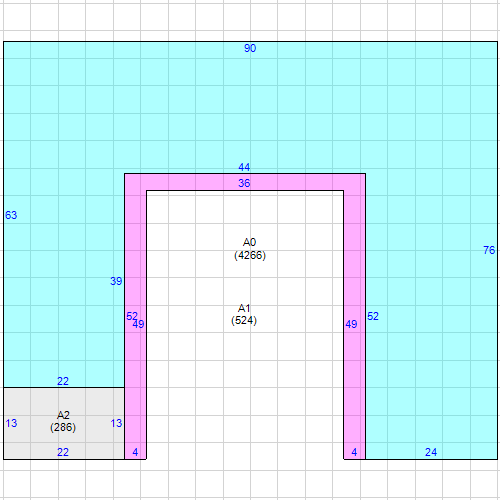Image resolution: width=500 pixels, height=500 pixels.
Task: Select the "A2 (286)" area label
Action: (x=63, y=421)
